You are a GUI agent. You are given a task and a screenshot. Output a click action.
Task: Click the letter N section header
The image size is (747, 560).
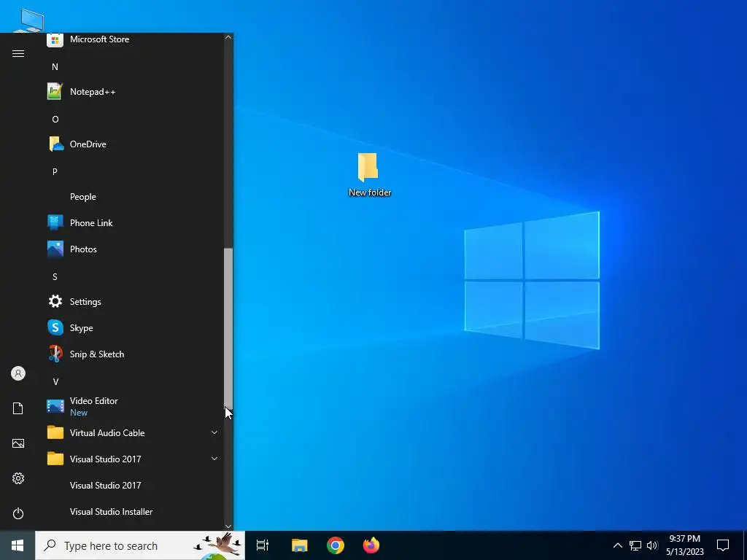pos(55,66)
